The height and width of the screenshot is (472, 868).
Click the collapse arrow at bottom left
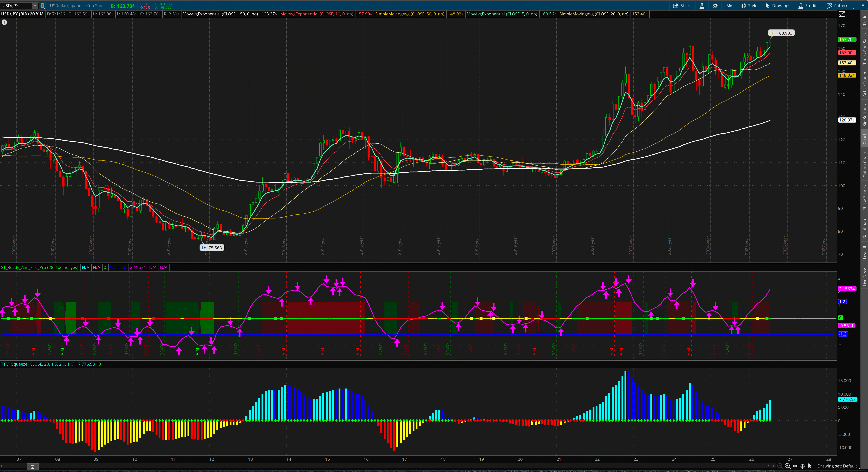(x=33, y=467)
